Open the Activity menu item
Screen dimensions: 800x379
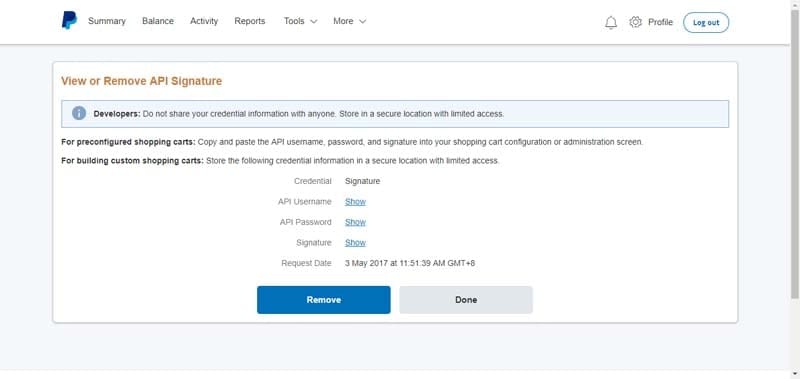pos(204,21)
